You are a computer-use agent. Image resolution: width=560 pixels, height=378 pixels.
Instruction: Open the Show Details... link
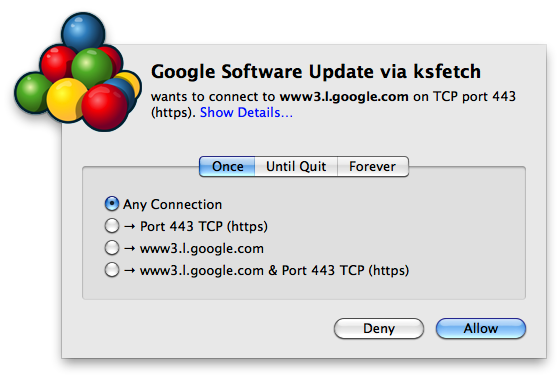pos(246,113)
